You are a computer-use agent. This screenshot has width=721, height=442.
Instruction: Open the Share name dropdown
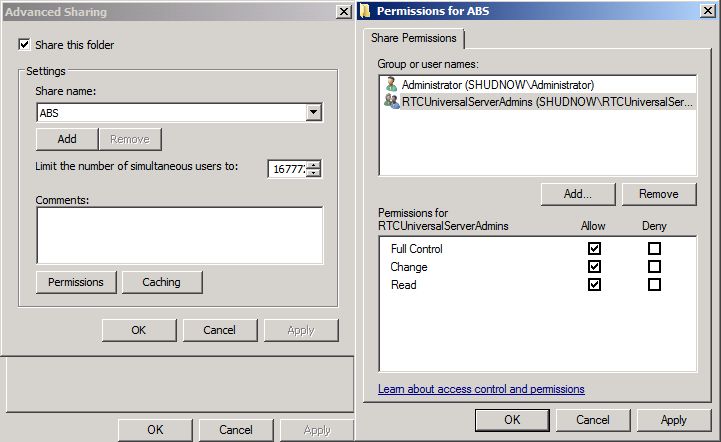point(314,113)
